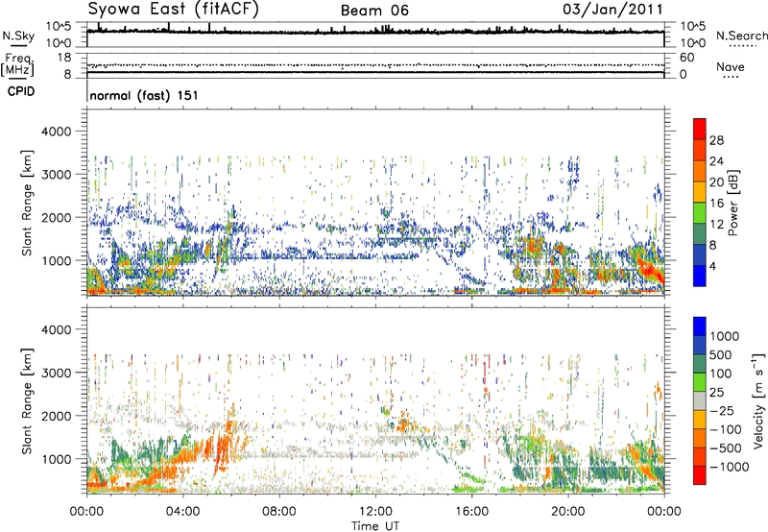This screenshot has height=532, width=768.
Task: Pick the teal velocity swatch between 100 and 500
Action: pyautogui.click(x=700, y=364)
